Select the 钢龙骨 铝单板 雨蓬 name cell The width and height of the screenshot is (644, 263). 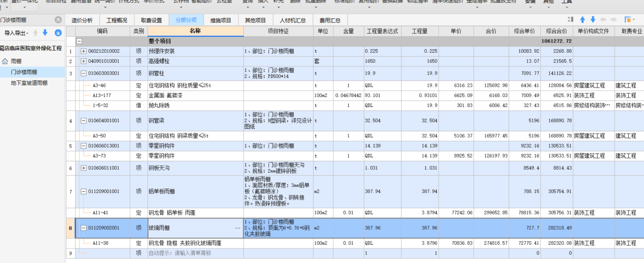click(x=196, y=213)
